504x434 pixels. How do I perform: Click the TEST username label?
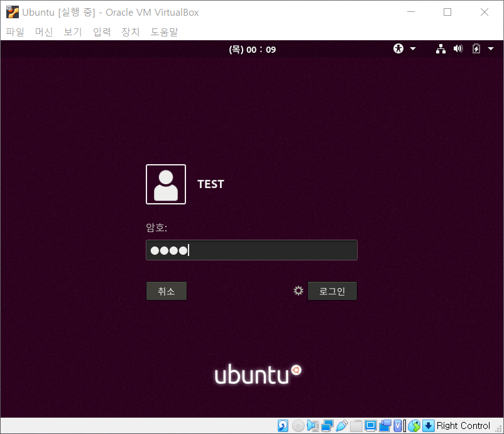pyautogui.click(x=211, y=184)
